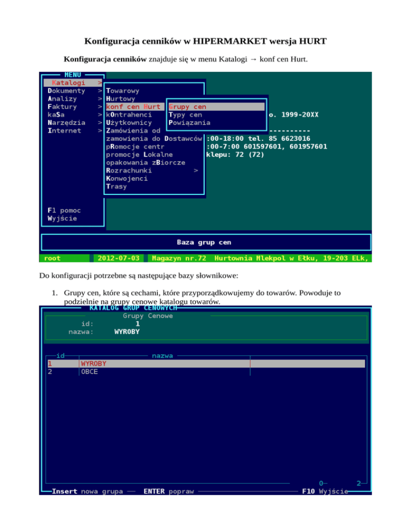Image resolution: width=411 pixels, height=532 pixels.
Task: Open the kOntrahenci catalog entry
Action: pyautogui.click(x=129, y=115)
